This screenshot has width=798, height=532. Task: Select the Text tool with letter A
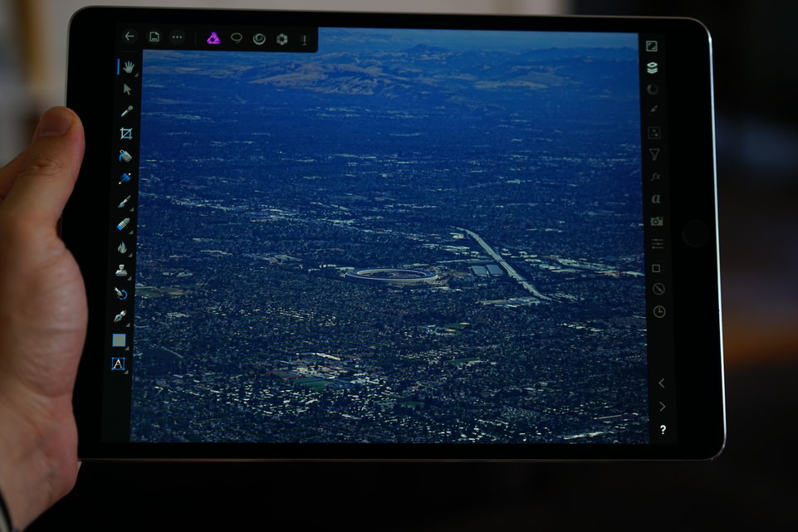pyautogui.click(x=118, y=364)
